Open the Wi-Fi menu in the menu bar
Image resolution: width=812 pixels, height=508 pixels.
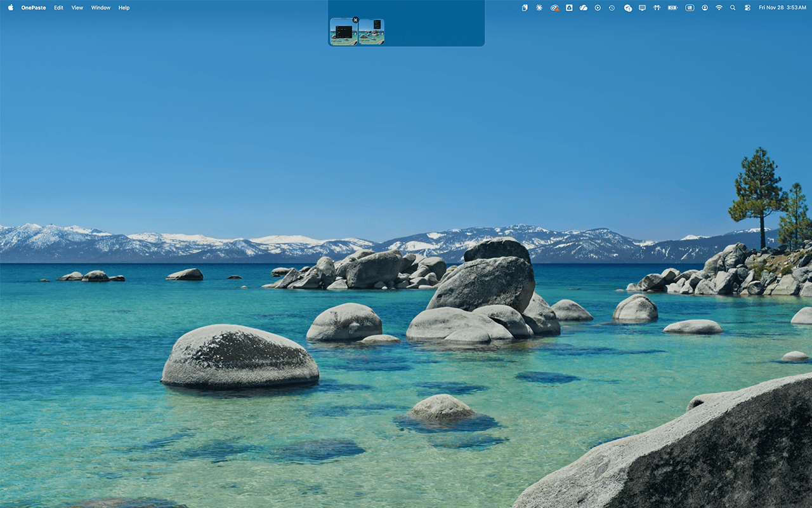(x=719, y=8)
